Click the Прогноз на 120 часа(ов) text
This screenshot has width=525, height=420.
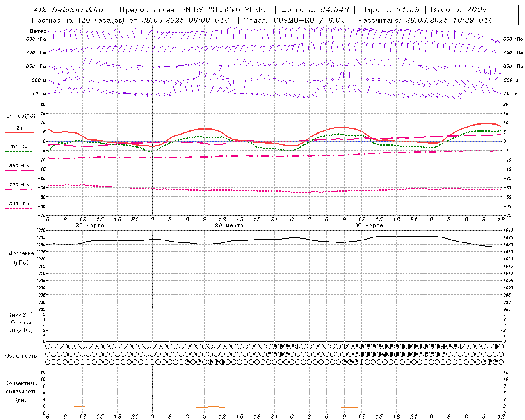(79, 20)
